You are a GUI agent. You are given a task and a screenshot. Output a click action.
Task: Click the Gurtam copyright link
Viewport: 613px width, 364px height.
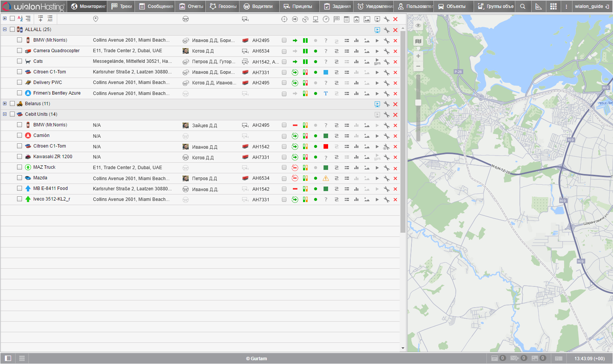[x=256, y=358]
